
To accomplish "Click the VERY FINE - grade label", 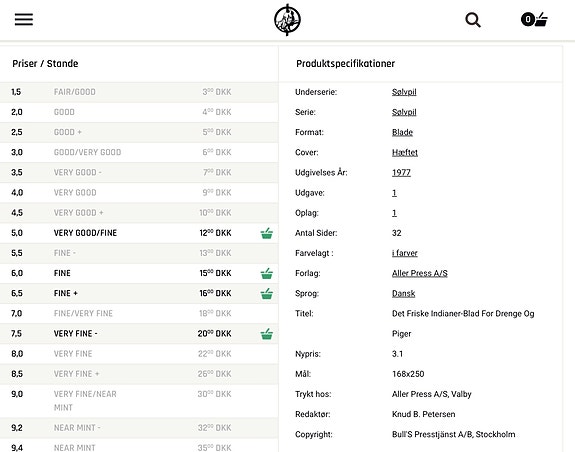I will pyautogui.click(x=76, y=334).
